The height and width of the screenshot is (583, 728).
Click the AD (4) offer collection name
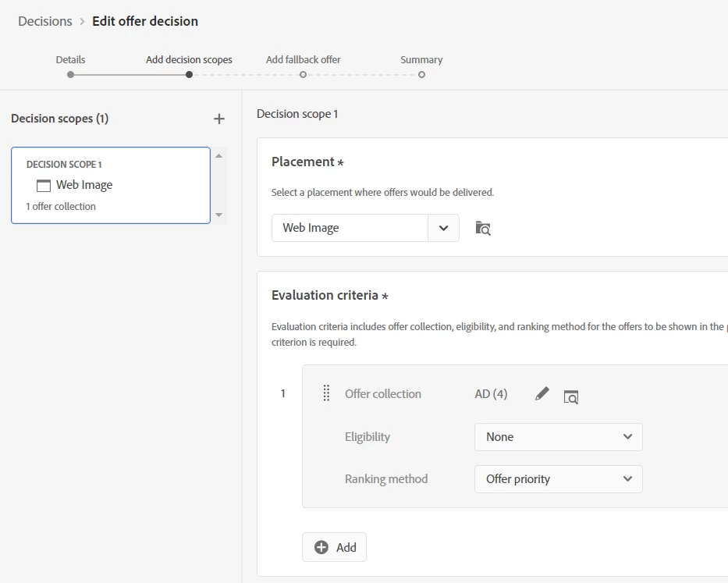pyautogui.click(x=491, y=394)
